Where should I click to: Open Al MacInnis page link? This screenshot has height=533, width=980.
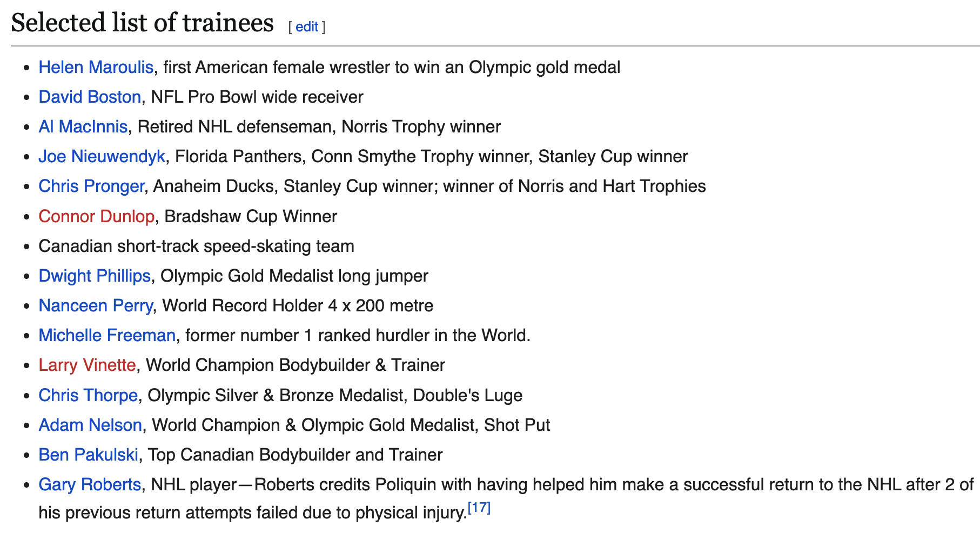pos(83,127)
